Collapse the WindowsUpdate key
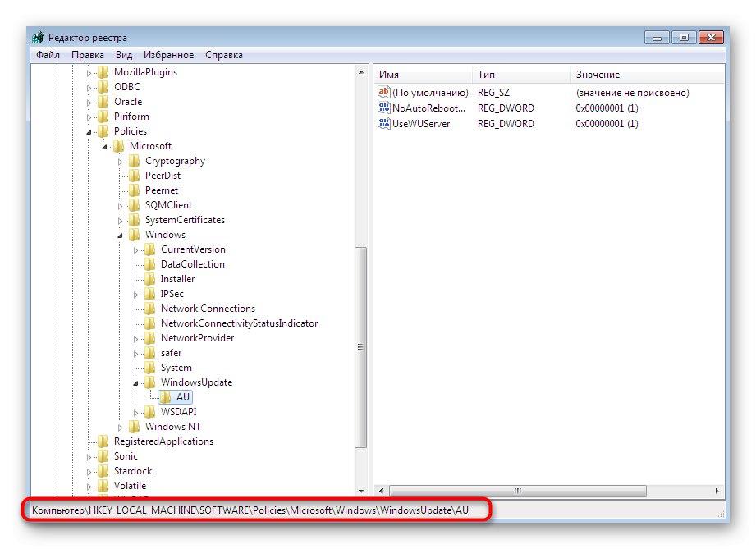This screenshot has width=756, height=549. pyautogui.click(x=135, y=383)
